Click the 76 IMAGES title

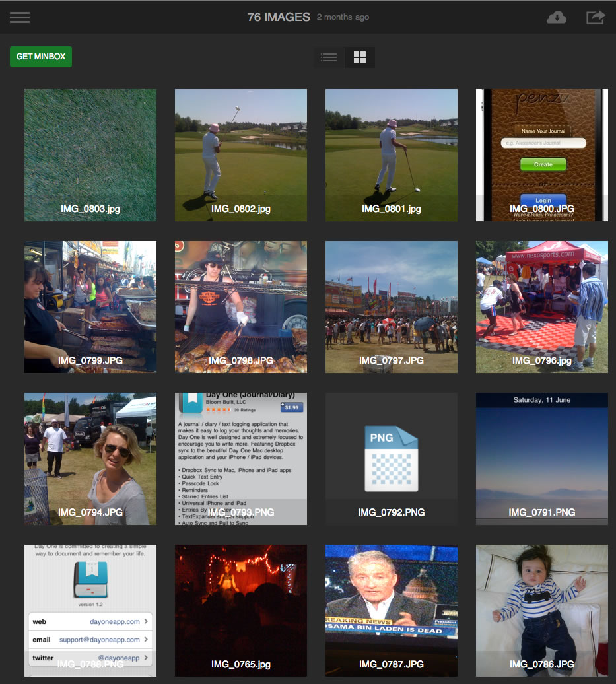tap(279, 17)
